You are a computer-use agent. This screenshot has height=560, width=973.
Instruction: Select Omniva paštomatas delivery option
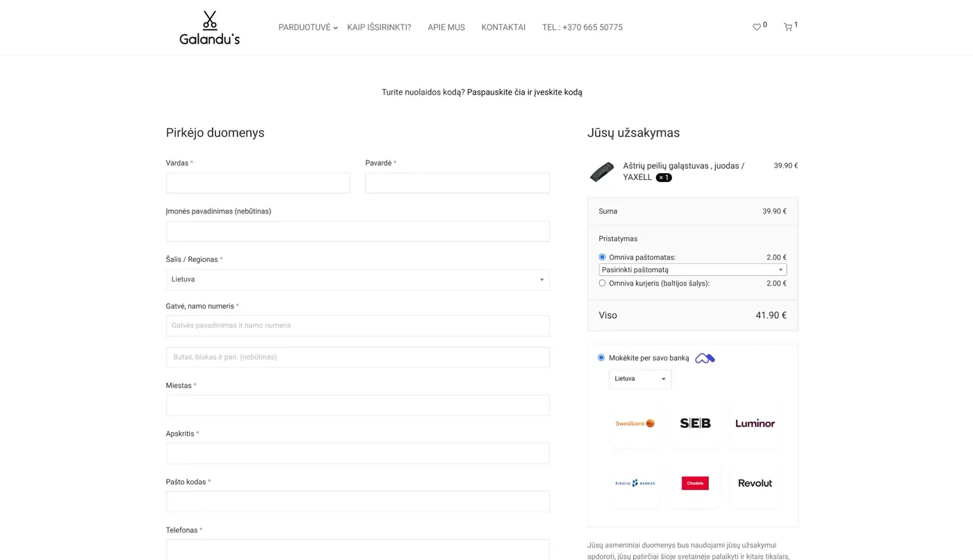tap(602, 257)
